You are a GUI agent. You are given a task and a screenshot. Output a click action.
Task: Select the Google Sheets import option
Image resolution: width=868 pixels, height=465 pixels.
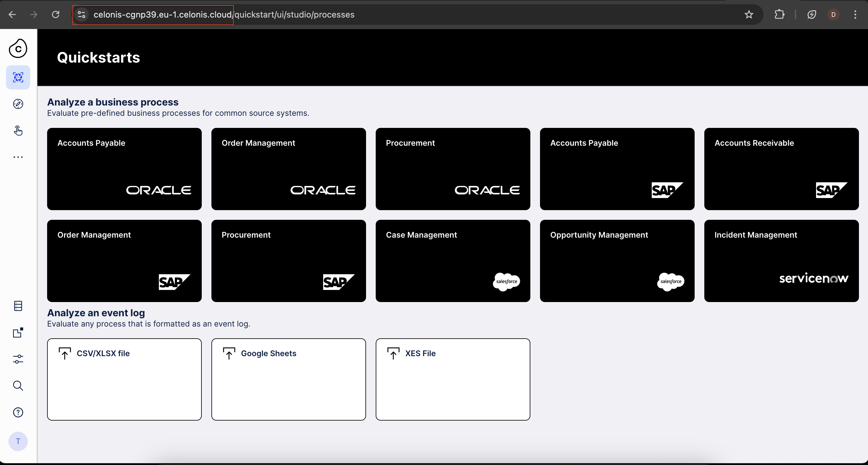click(288, 379)
